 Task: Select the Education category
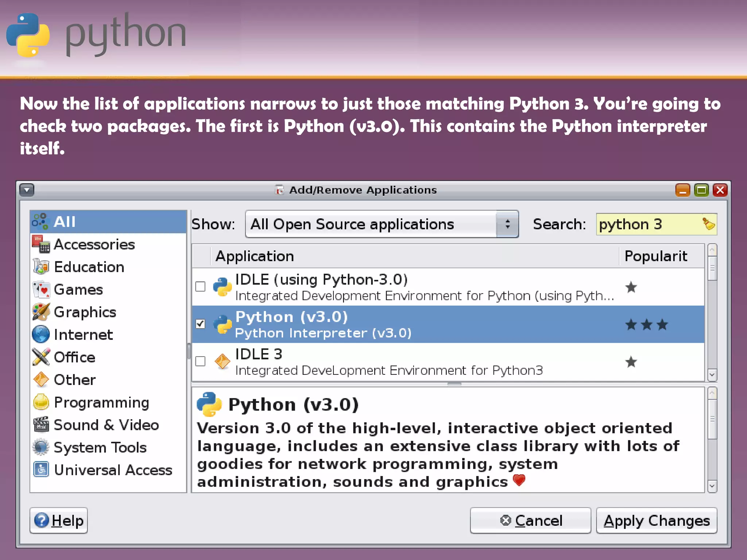pos(108,267)
